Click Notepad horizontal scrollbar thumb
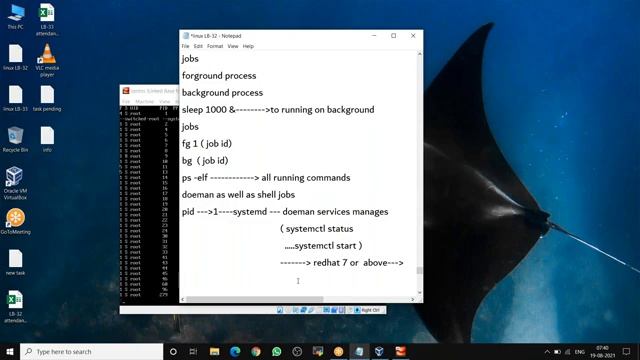 (x=255, y=299)
